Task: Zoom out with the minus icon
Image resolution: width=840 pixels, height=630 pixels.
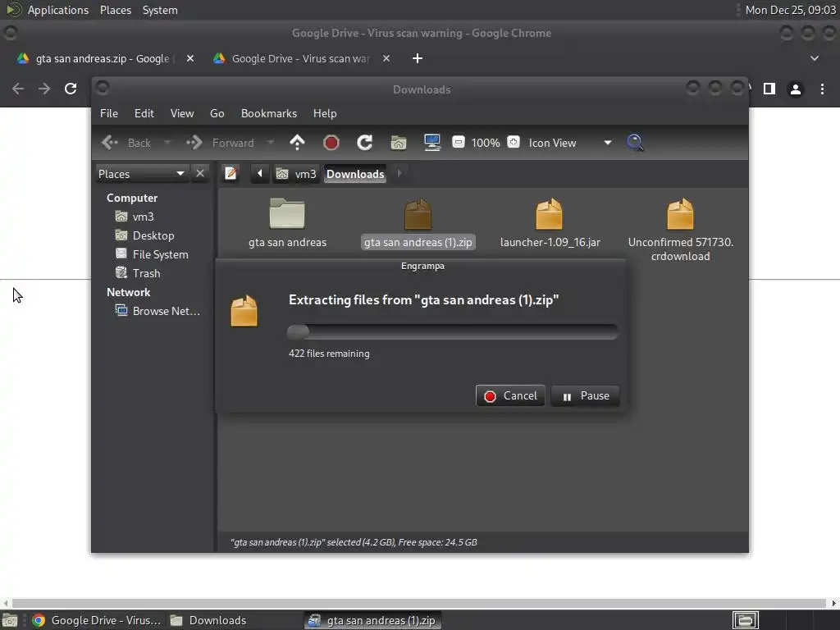Action: point(458,142)
